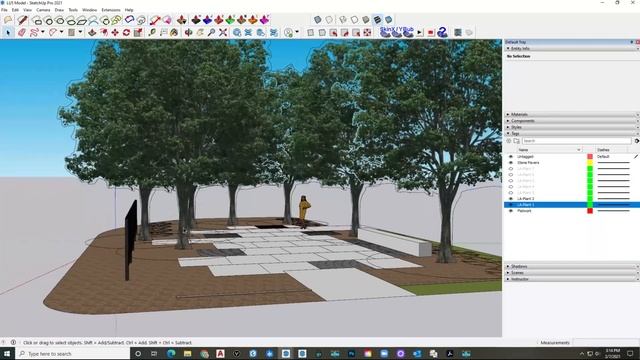Open the Extensions menu
Screen dimensions: 640x360
tap(111, 10)
